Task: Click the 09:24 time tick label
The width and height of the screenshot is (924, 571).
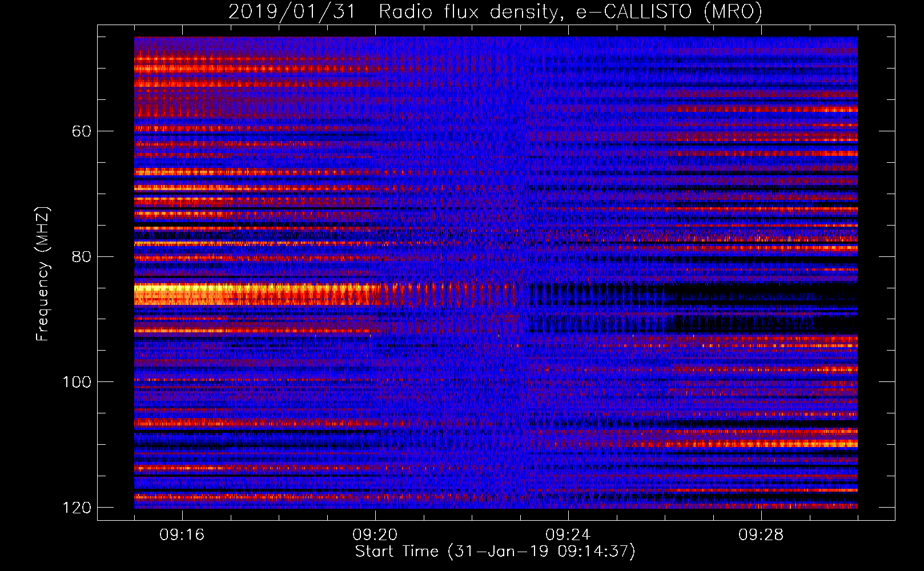Action: click(568, 535)
